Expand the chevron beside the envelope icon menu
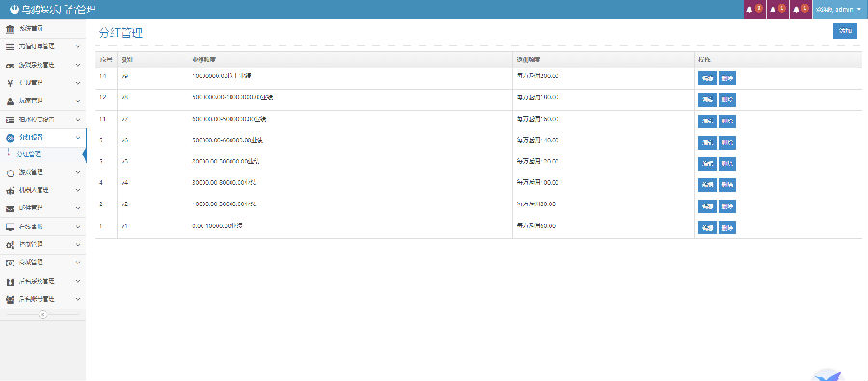Viewport: 868px width, 381px height. click(78, 208)
